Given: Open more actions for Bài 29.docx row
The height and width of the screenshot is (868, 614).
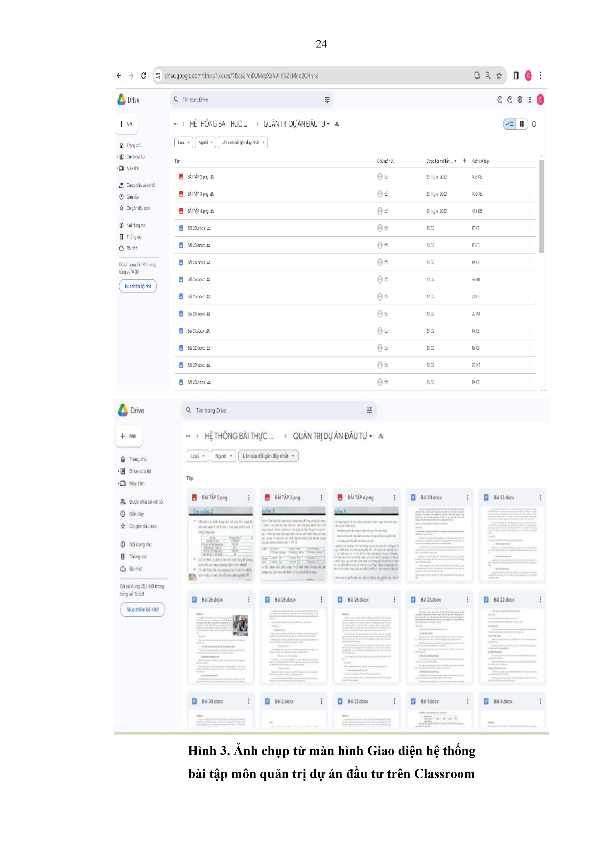Looking at the screenshot, I should pos(530,365).
